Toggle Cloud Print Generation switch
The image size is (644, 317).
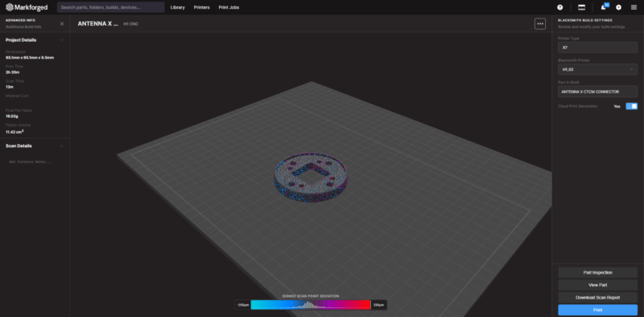[x=632, y=106]
